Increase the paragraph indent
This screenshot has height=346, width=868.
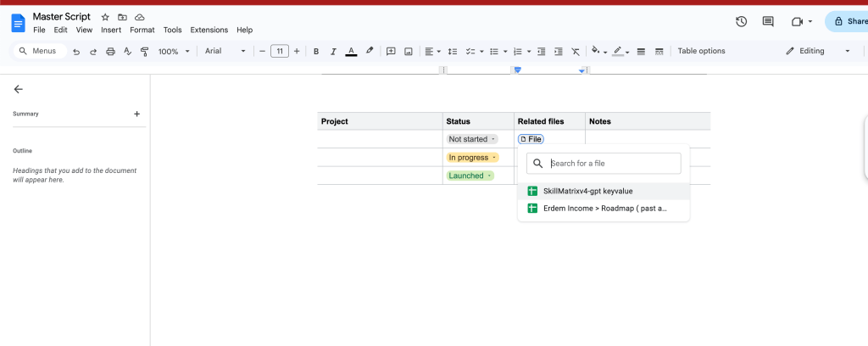tap(559, 52)
